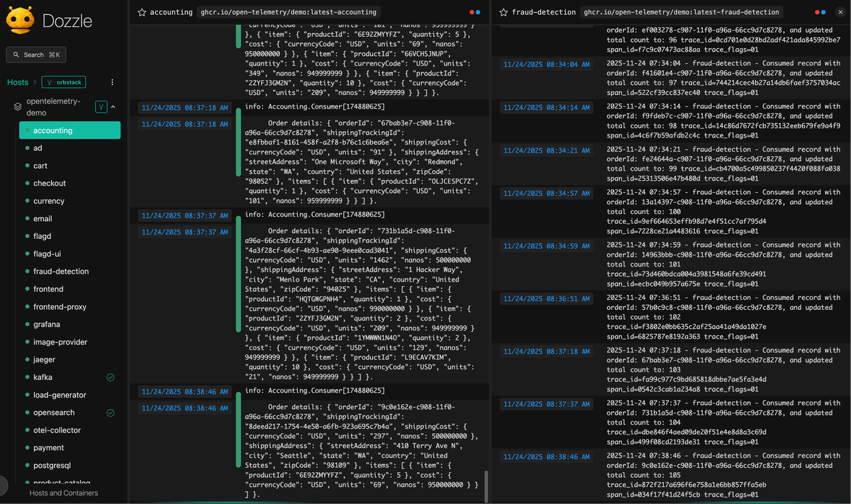Star the fraud-detection container as favorite
The width and height of the screenshot is (851, 504).
pos(504,12)
